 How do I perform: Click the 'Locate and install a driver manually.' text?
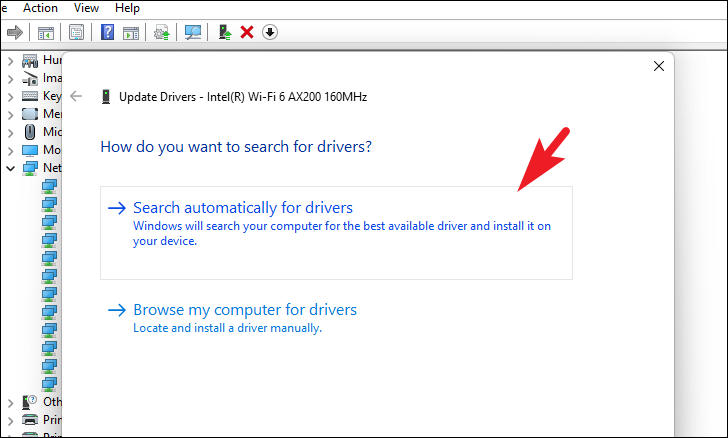click(228, 328)
